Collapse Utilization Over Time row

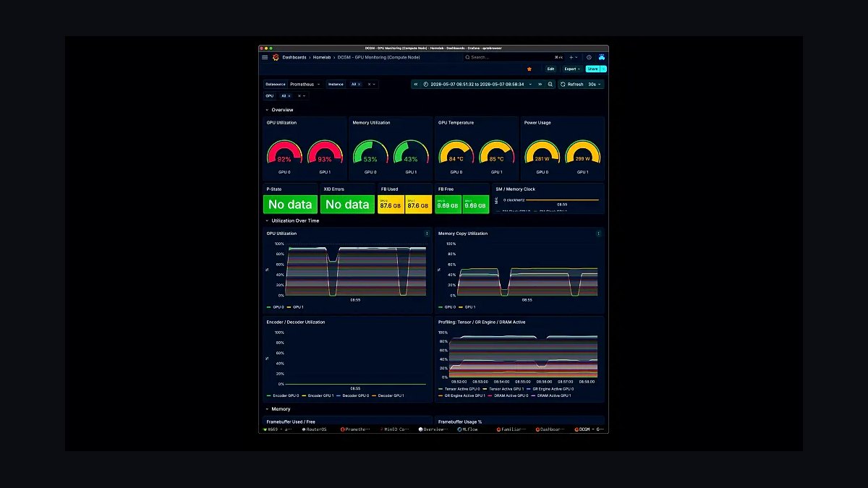(292, 221)
